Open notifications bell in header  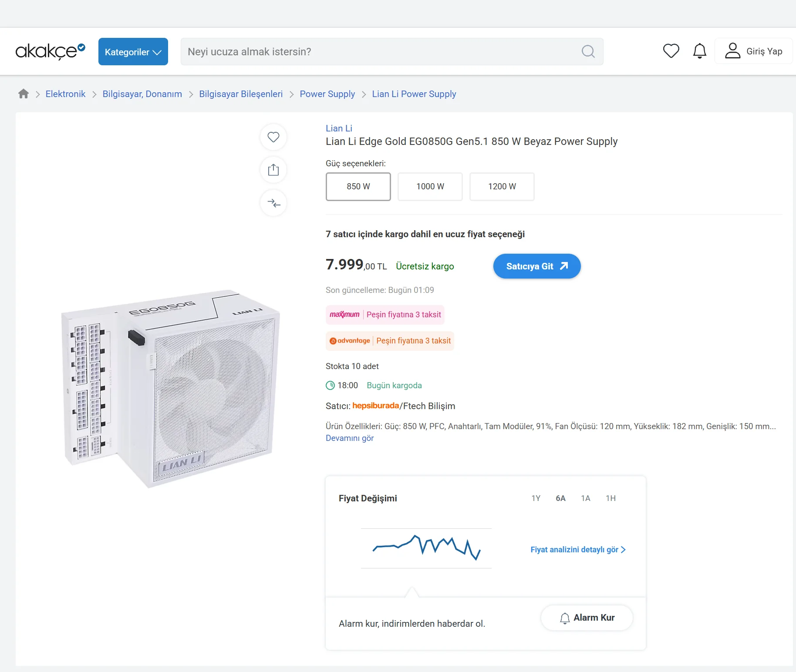click(x=700, y=51)
